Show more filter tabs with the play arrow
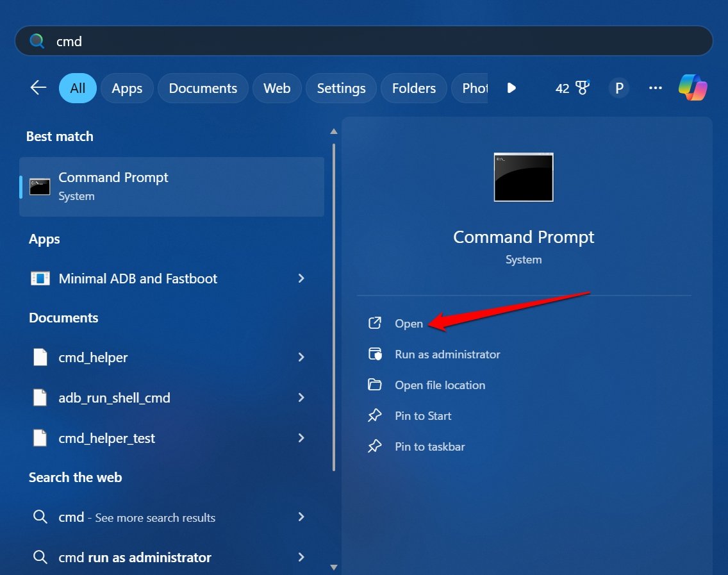This screenshot has height=575, width=728. click(511, 88)
